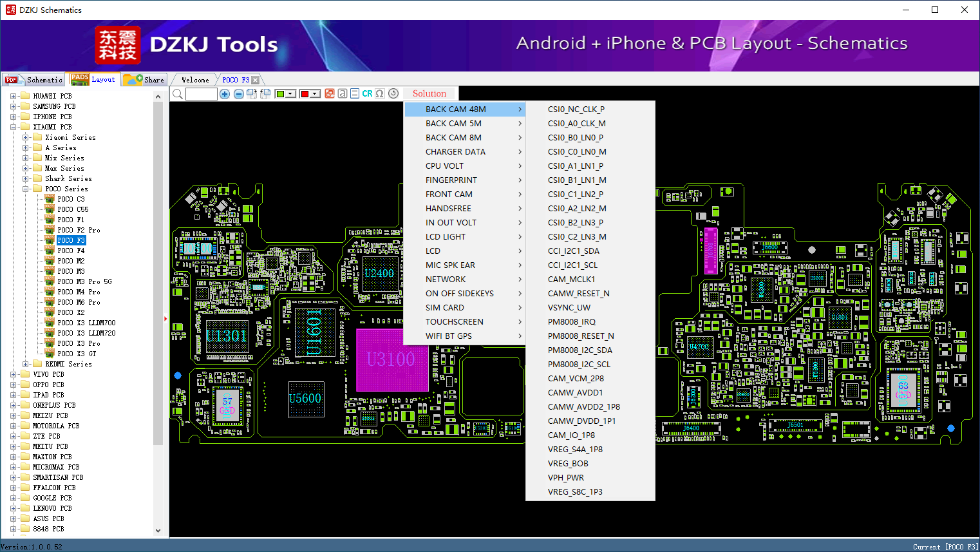Rotate the board clockwise with the rotate icon
Viewport: 980px width, 552px height.
[252, 94]
